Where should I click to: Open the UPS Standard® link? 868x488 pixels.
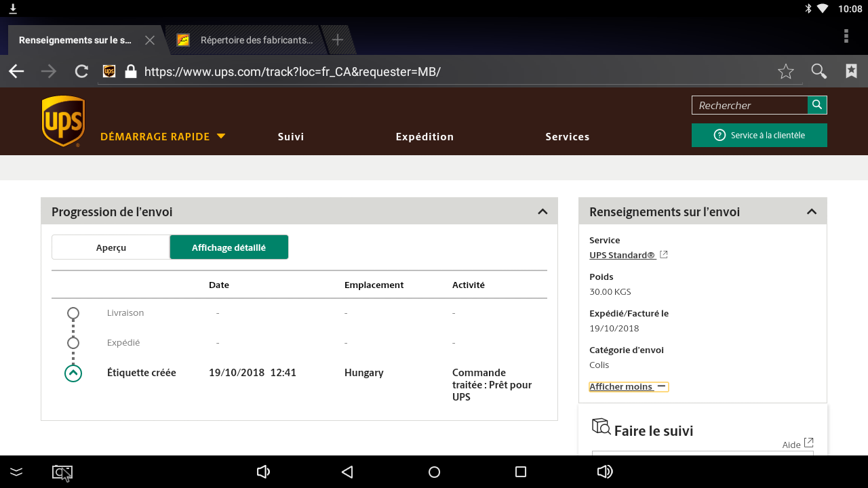pos(622,255)
